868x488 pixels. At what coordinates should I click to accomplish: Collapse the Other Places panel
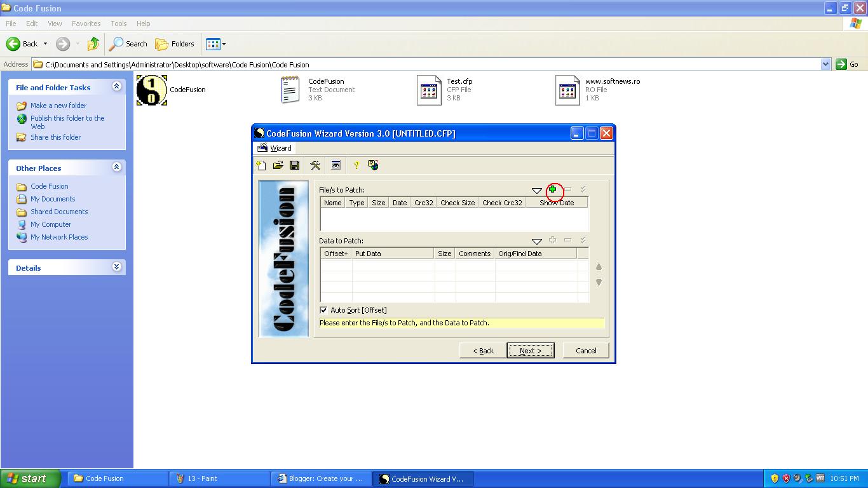pyautogui.click(x=116, y=167)
